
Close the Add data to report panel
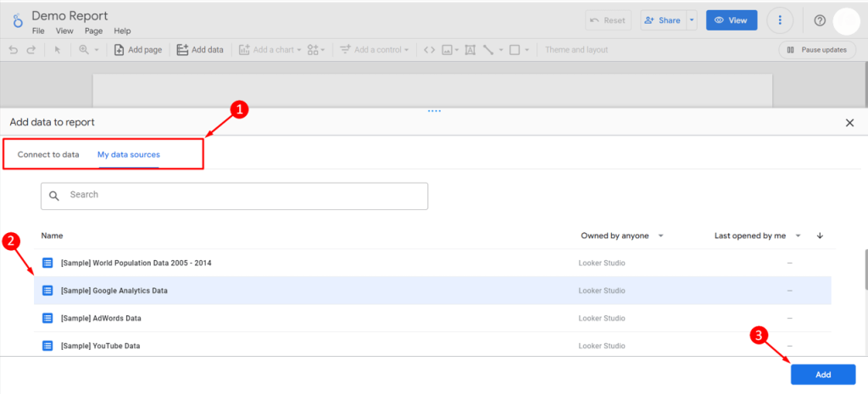(x=849, y=123)
